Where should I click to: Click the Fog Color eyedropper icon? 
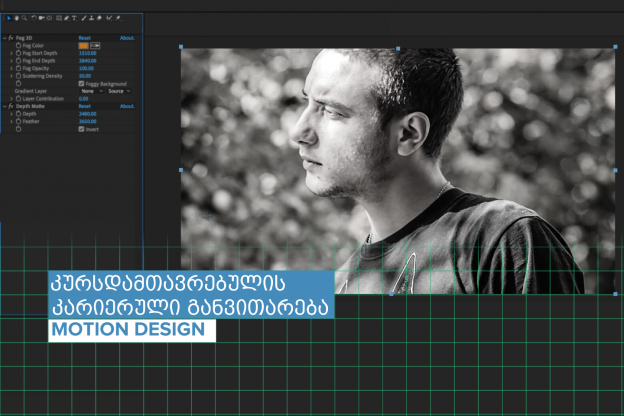pos(95,46)
